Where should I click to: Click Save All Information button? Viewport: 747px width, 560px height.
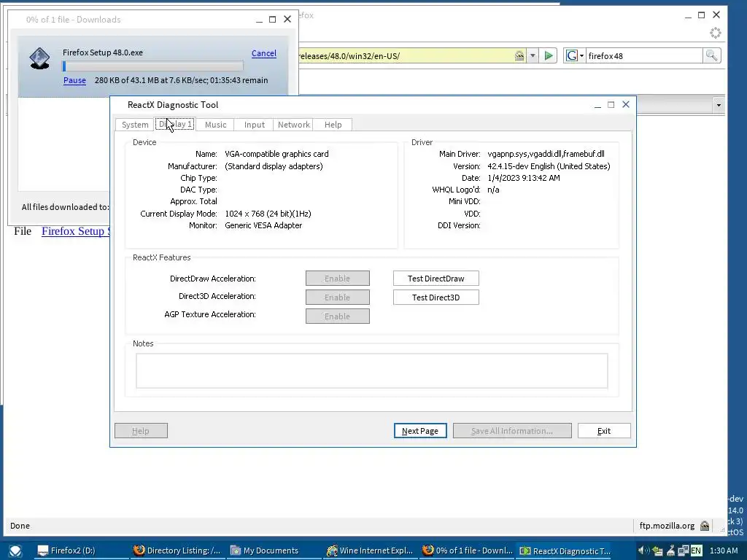(x=512, y=430)
